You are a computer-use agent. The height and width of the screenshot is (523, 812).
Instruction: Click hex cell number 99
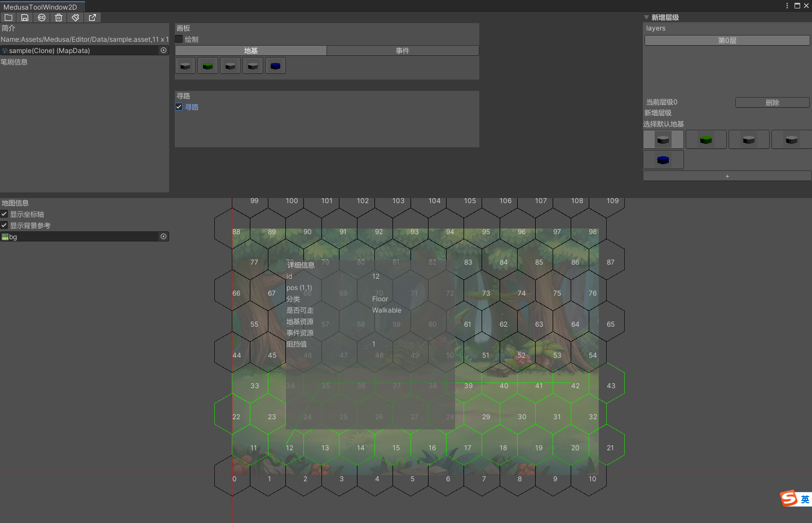(x=254, y=201)
